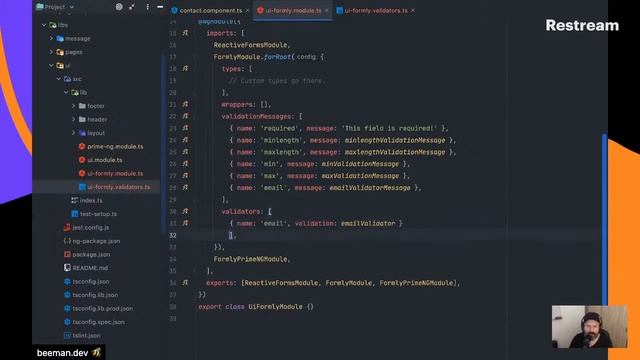Open tsconfig.lib.prod.json file
Screen dimensions: 640x360
(x=102, y=308)
